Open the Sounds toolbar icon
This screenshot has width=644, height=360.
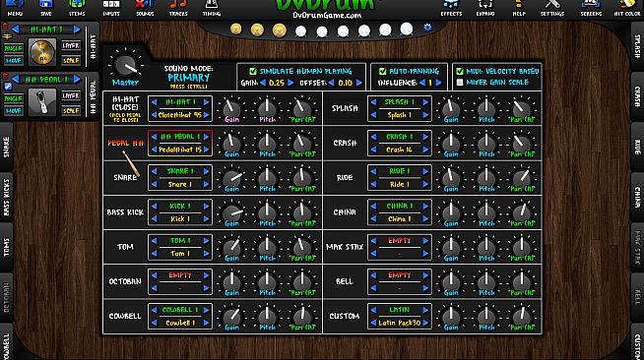pyautogui.click(x=145, y=8)
